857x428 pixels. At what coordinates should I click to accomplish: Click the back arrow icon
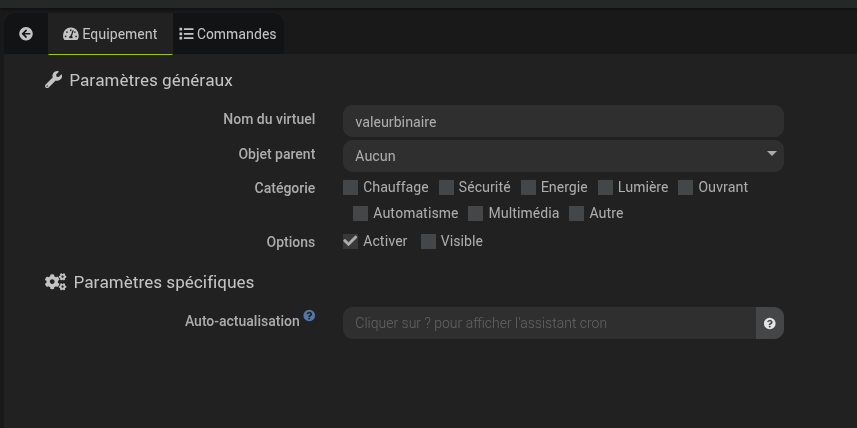26,34
